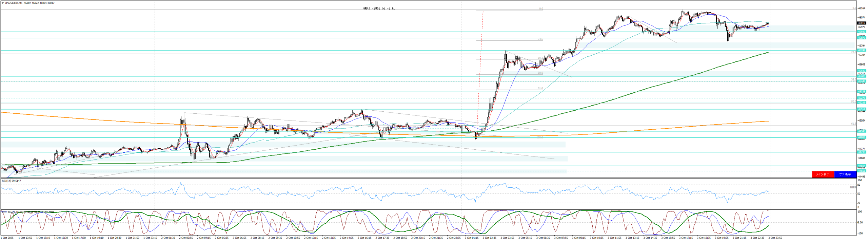868x241 pixels.
Task: Click the Fibonacci 100.0 level label
Action: tap(540, 137)
